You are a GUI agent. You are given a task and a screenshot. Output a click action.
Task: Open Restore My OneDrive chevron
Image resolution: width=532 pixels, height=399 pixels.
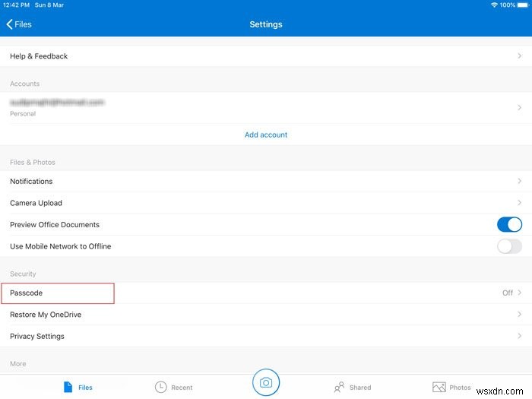(519, 315)
